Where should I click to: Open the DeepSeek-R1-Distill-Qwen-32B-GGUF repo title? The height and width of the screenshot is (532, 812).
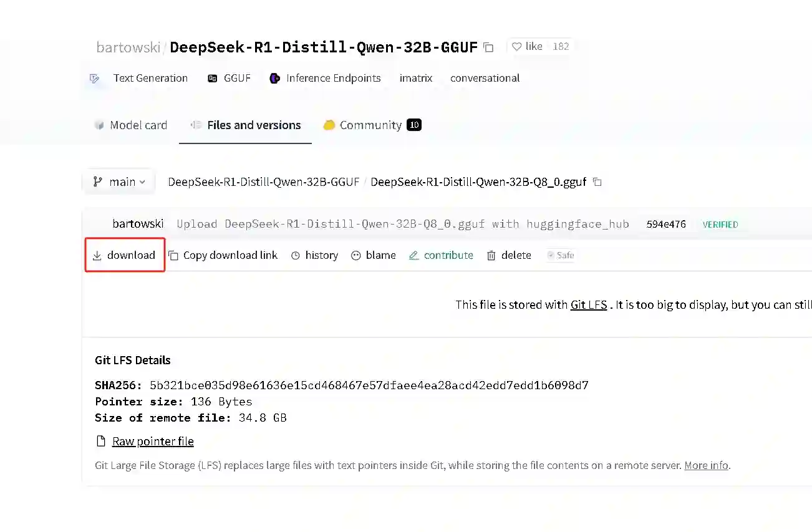coord(324,47)
